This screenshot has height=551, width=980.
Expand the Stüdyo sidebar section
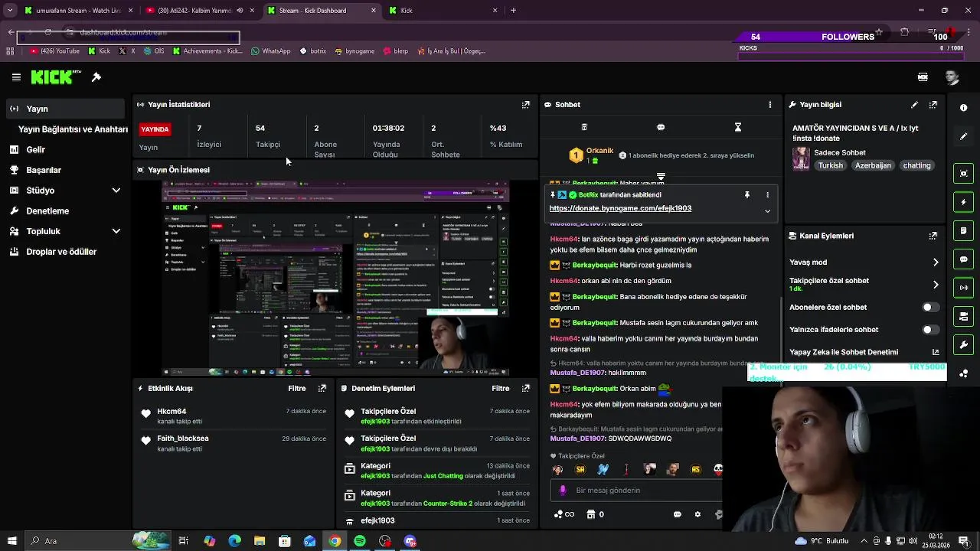(116, 191)
